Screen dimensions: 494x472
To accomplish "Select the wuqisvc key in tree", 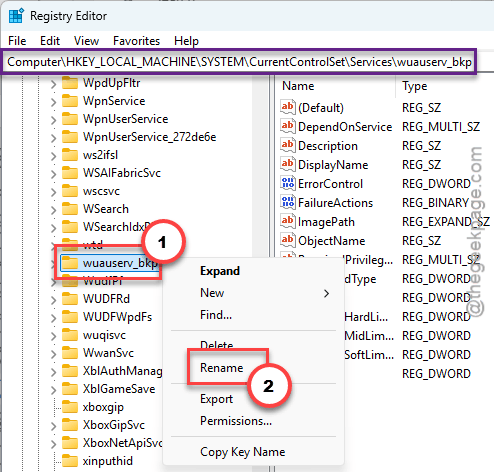I will coord(104,335).
